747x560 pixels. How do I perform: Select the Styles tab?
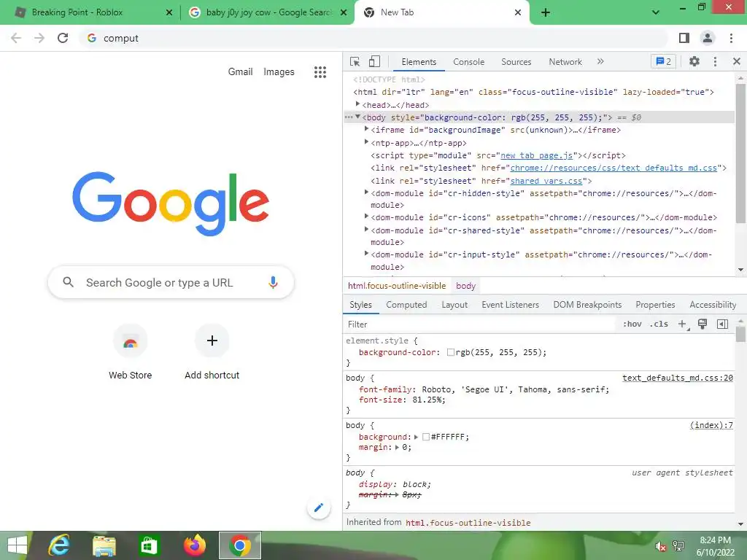[x=360, y=305]
